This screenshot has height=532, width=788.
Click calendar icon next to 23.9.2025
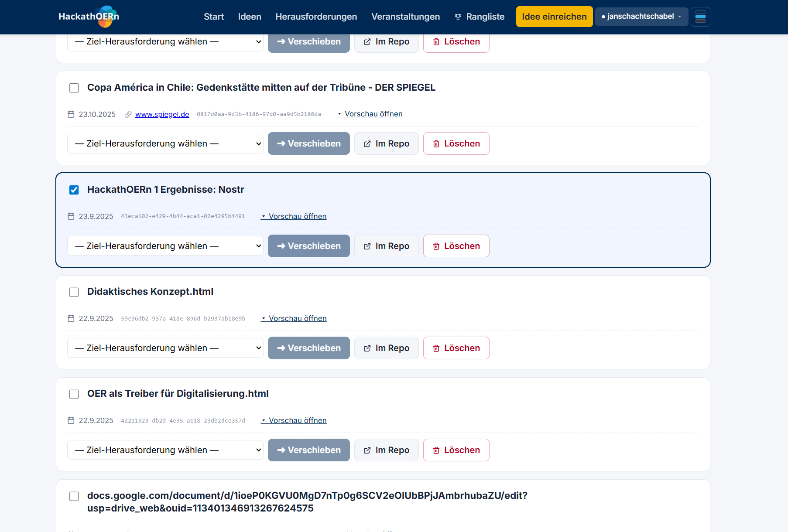71,216
